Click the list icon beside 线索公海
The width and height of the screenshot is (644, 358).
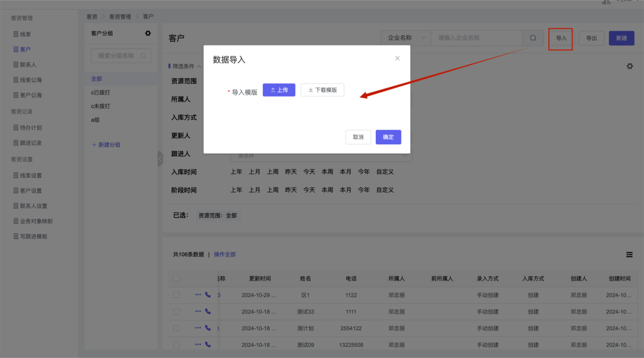(16, 80)
